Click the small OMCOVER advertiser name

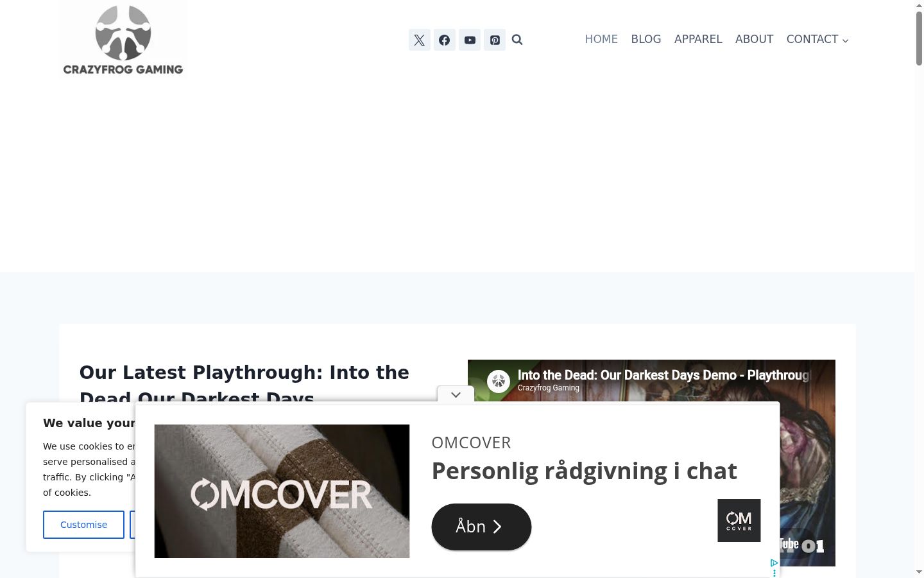(471, 442)
